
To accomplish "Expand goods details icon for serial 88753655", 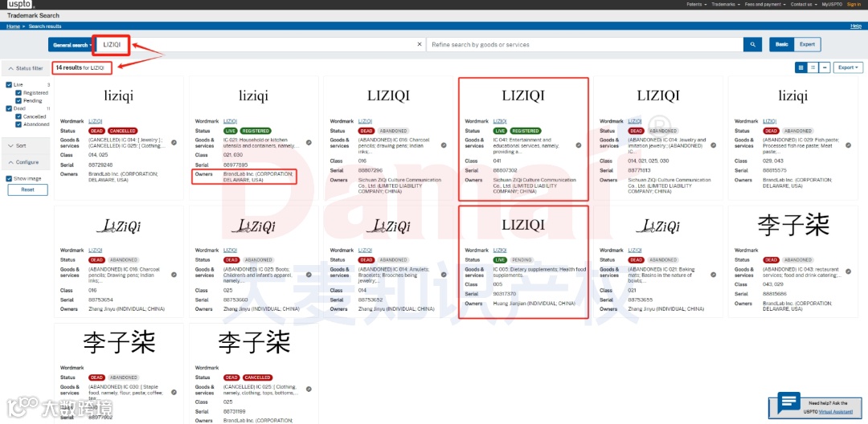I will pyautogui.click(x=714, y=274).
